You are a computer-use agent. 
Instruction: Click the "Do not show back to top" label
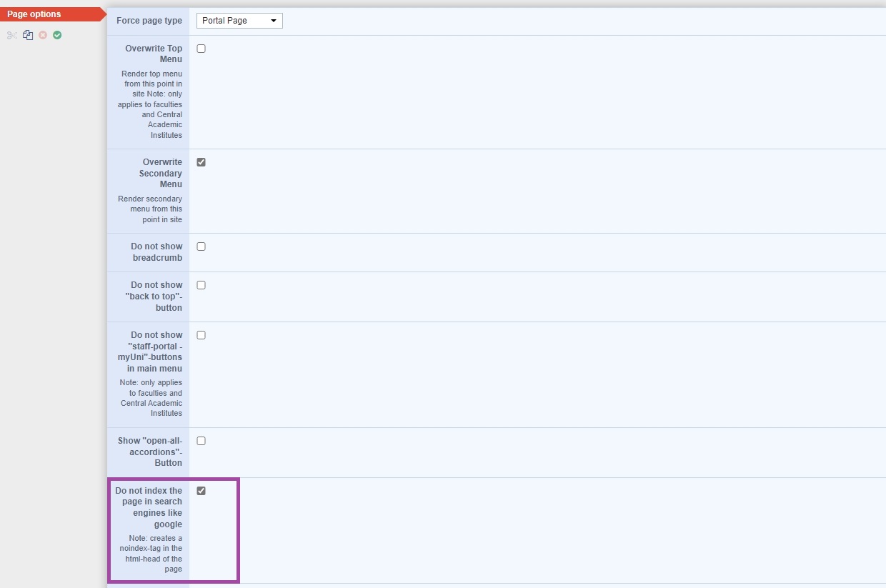click(156, 296)
